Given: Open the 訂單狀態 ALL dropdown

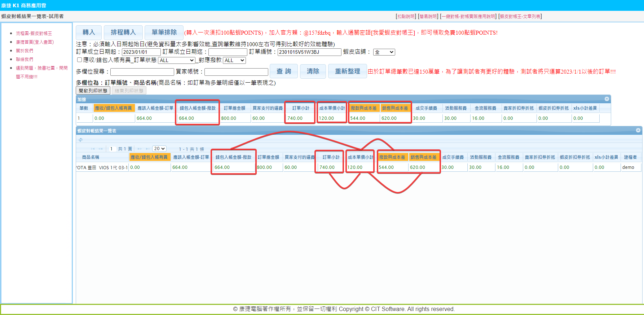Looking at the screenshot, I should [177, 60].
